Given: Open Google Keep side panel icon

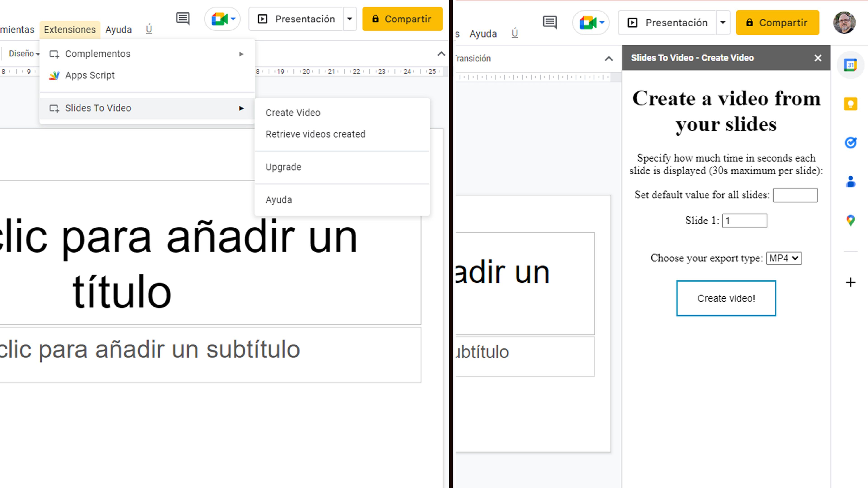Looking at the screenshot, I should [x=850, y=104].
